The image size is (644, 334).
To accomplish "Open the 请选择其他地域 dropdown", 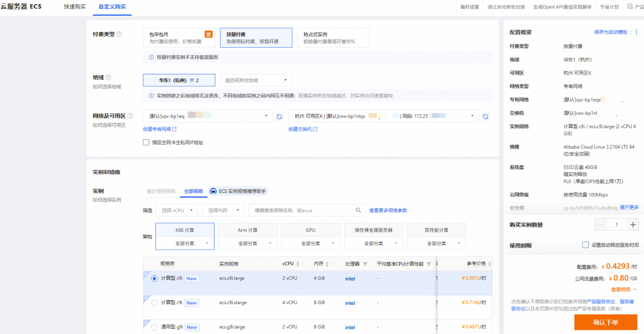I will click(x=256, y=80).
